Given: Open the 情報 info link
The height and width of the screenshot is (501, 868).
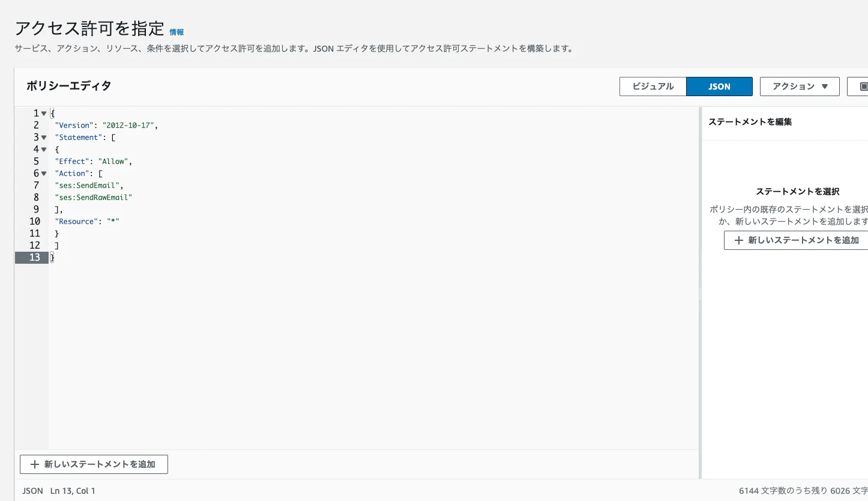Looking at the screenshot, I should pos(176,32).
